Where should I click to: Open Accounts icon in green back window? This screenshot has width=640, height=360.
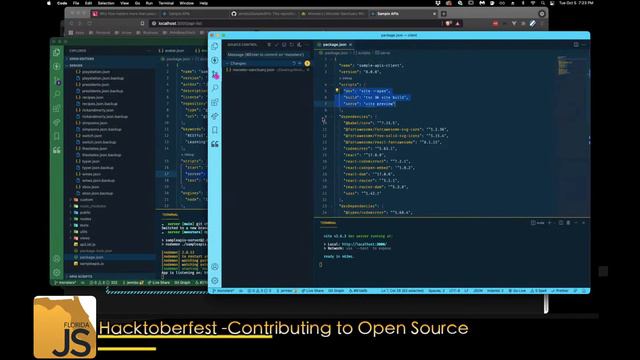click(x=57, y=258)
